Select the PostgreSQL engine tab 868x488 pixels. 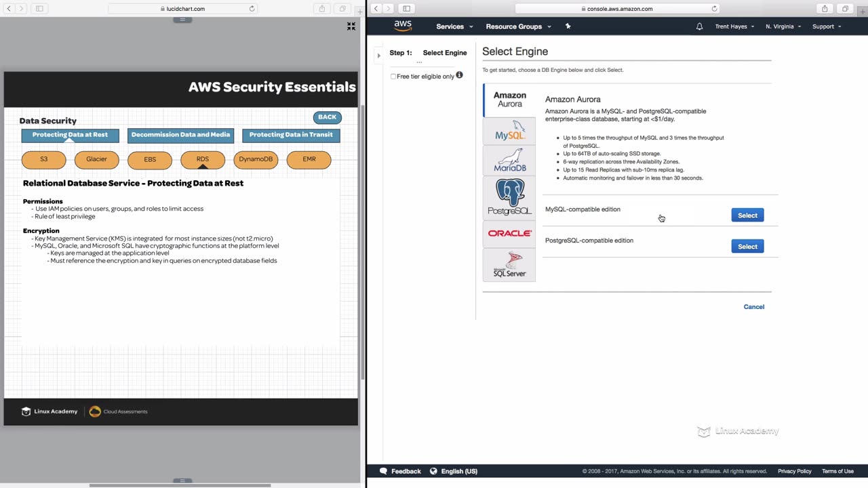click(509, 197)
